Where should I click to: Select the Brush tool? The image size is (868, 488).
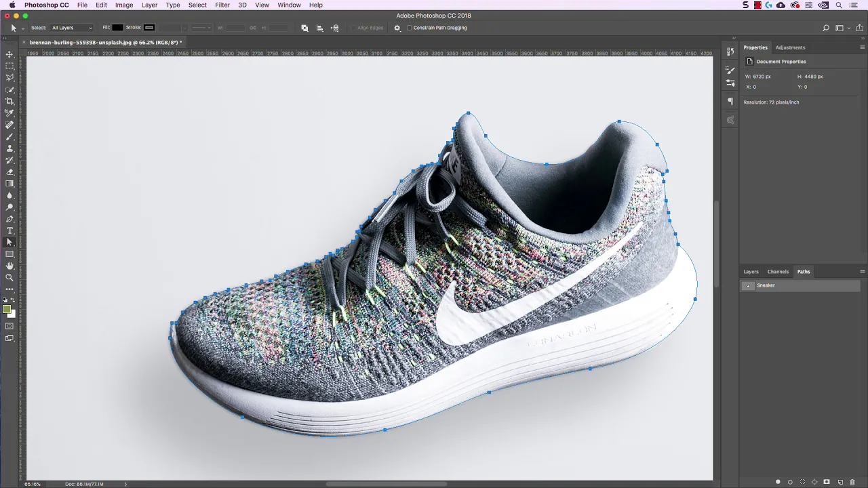(9, 136)
